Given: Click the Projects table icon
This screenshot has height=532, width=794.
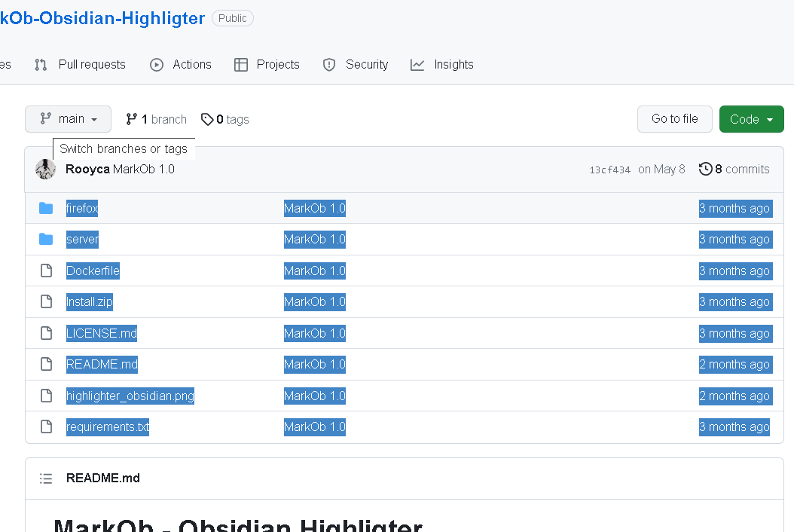Looking at the screenshot, I should tap(241, 65).
